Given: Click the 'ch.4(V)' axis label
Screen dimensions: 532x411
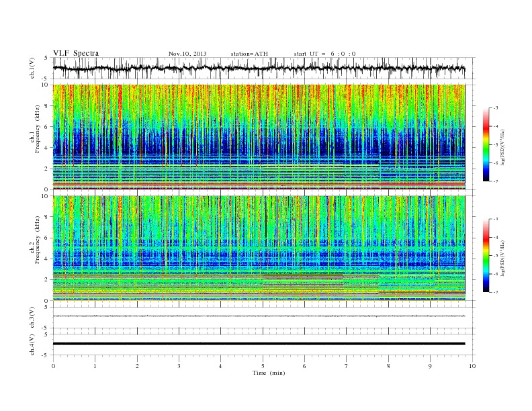Looking at the screenshot, I should coord(32,345).
